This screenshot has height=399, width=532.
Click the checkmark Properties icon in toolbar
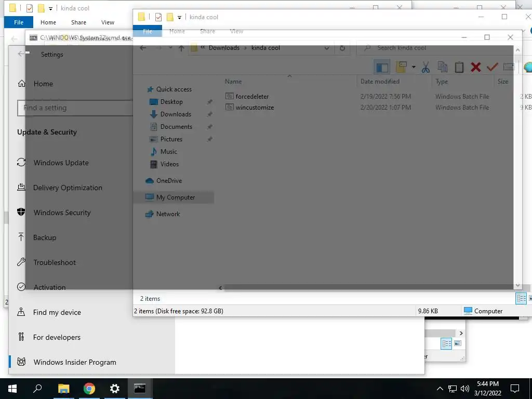pos(492,67)
